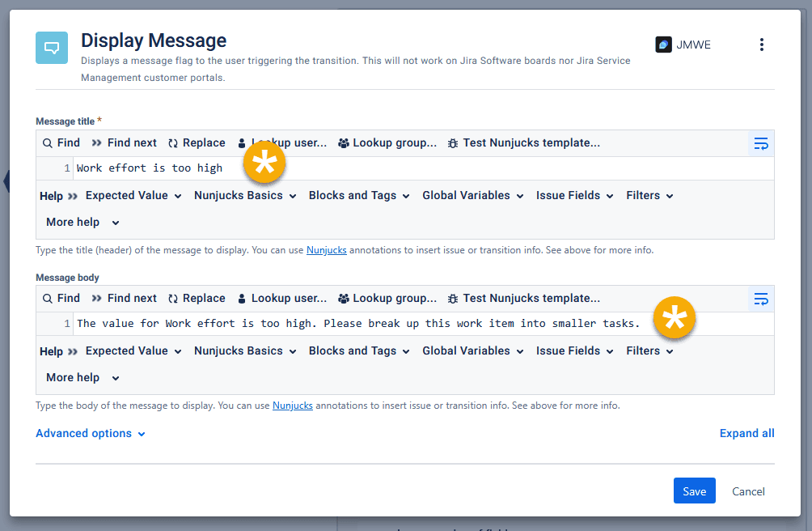
Task: Expand More help under Message title
Action: [x=82, y=223]
